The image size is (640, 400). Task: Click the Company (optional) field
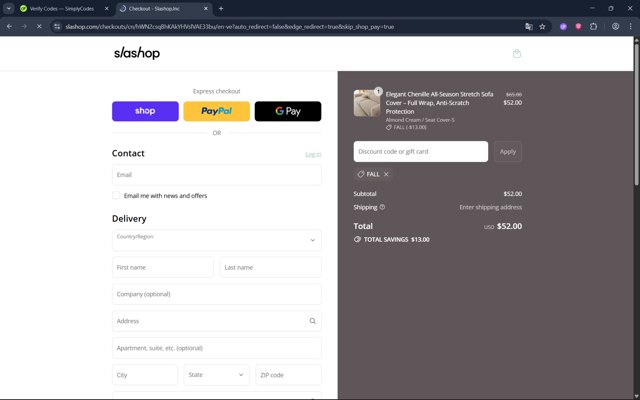pyautogui.click(x=217, y=294)
